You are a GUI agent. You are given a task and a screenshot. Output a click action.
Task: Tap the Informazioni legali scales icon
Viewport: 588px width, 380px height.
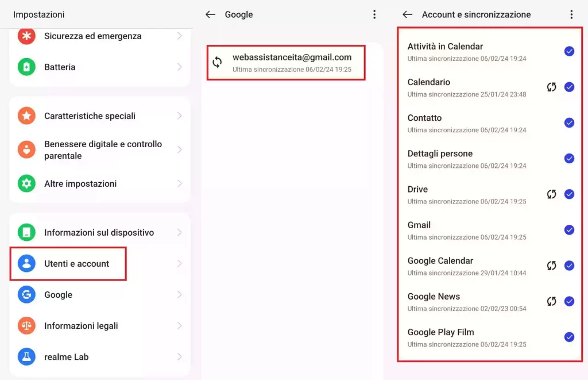(26, 325)
